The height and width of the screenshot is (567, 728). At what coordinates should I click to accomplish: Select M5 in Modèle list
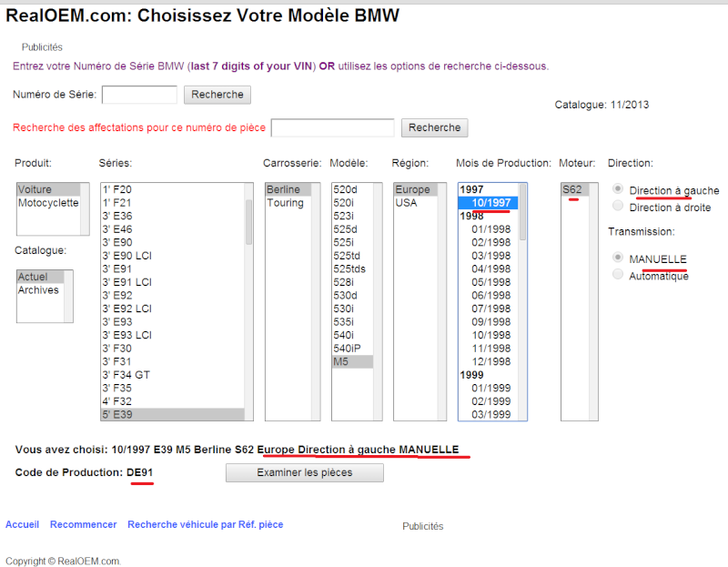[x=352, y=361]
